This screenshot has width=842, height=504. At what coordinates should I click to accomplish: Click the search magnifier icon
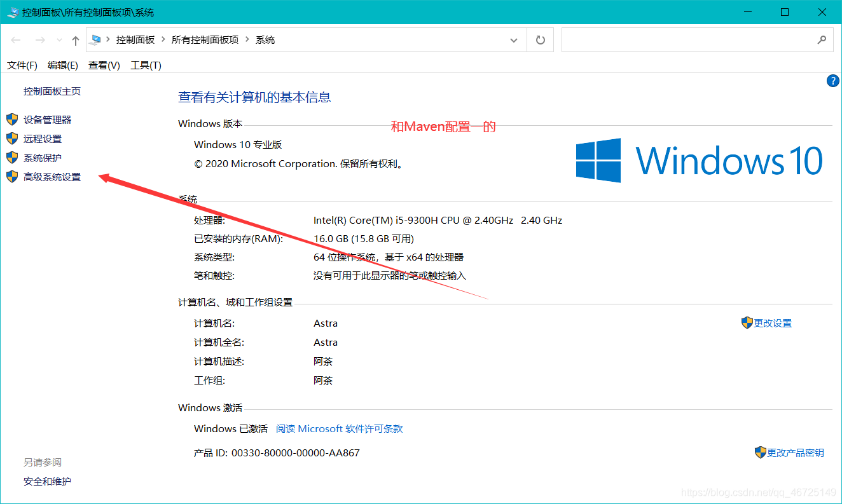tap(822, 40)
